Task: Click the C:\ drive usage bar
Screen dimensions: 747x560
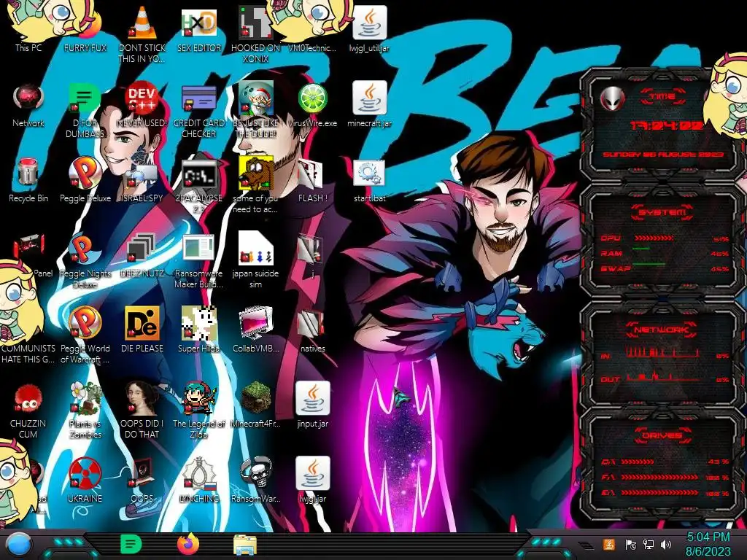Action: [638, 462]
